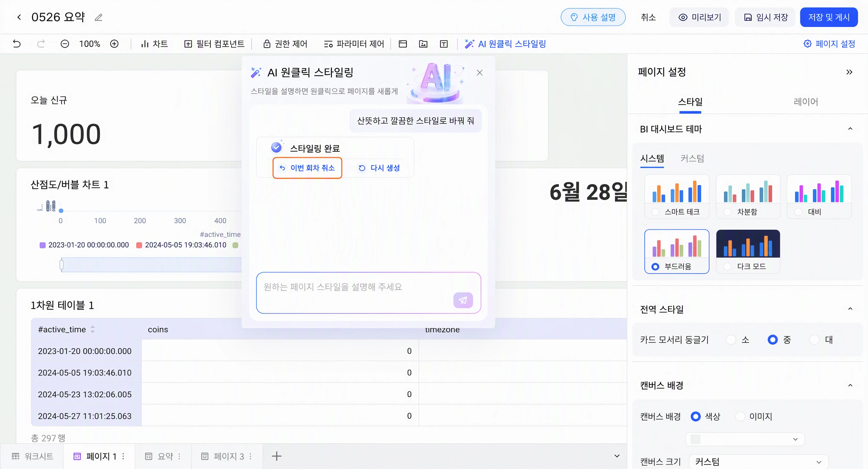The width and height of the screenshot is (868, 469).
Task: Collapse the 캔버스 배경 section
Action: click(850, 386)
